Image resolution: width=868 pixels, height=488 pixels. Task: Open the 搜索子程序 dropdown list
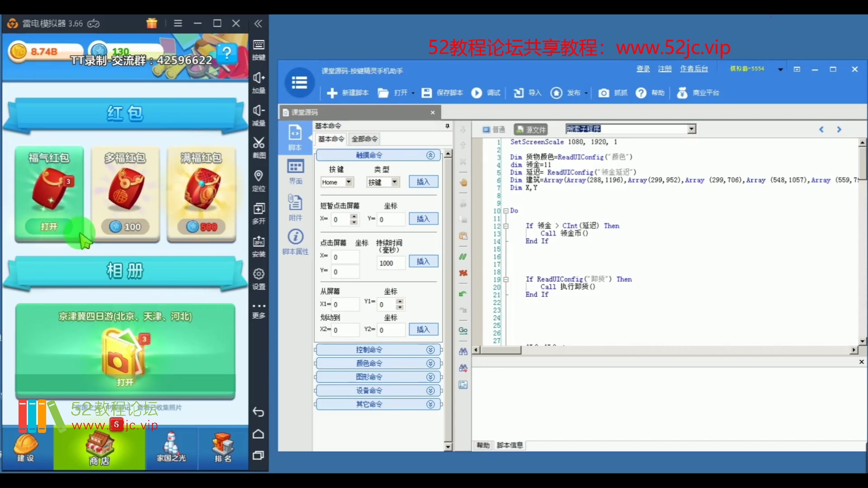pyautogui.click(x=692, y=129)
